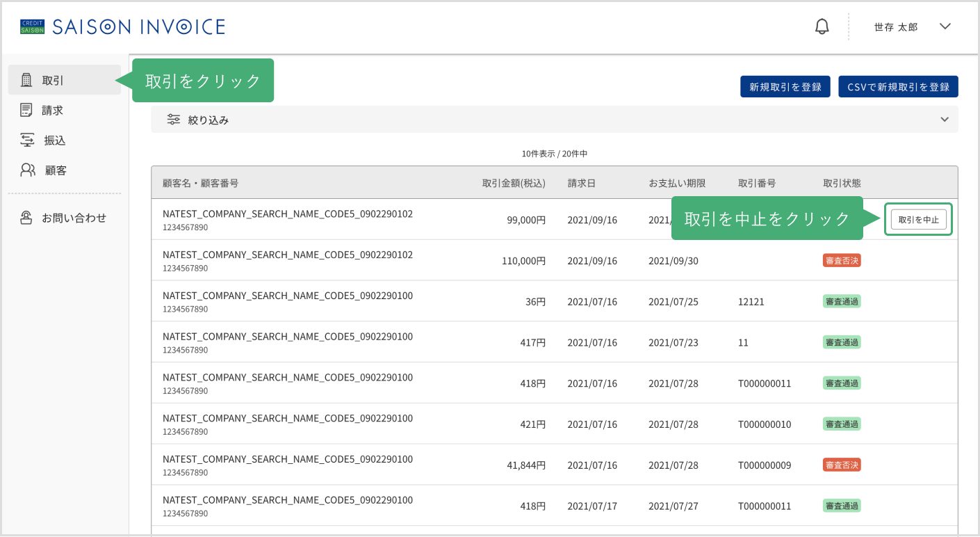The image size is (980, 537).
Task: Click the 請求 document icon
Action: 26,110
